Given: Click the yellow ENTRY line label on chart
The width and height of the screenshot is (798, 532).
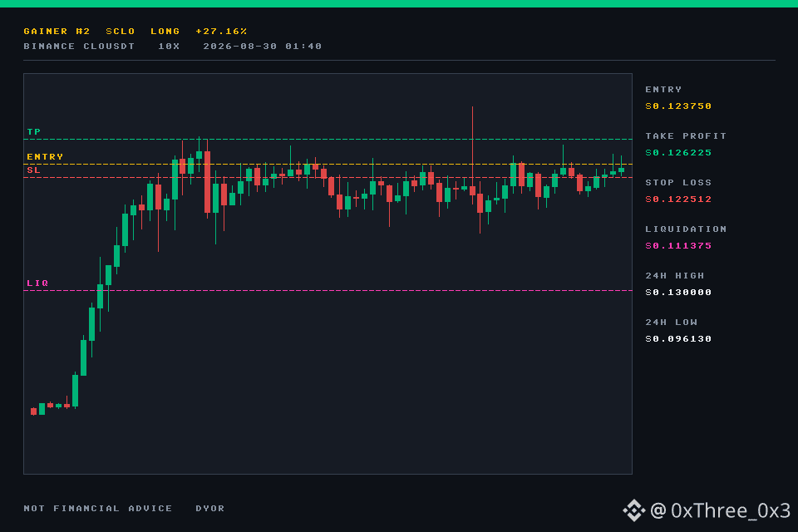Looking at the screenshot, I should [x=45, y=157].
